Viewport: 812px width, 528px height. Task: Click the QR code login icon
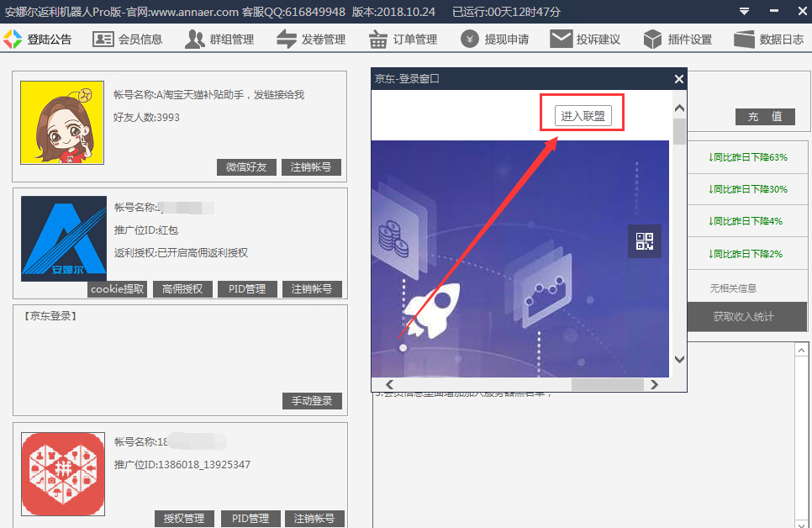point(645,241)
